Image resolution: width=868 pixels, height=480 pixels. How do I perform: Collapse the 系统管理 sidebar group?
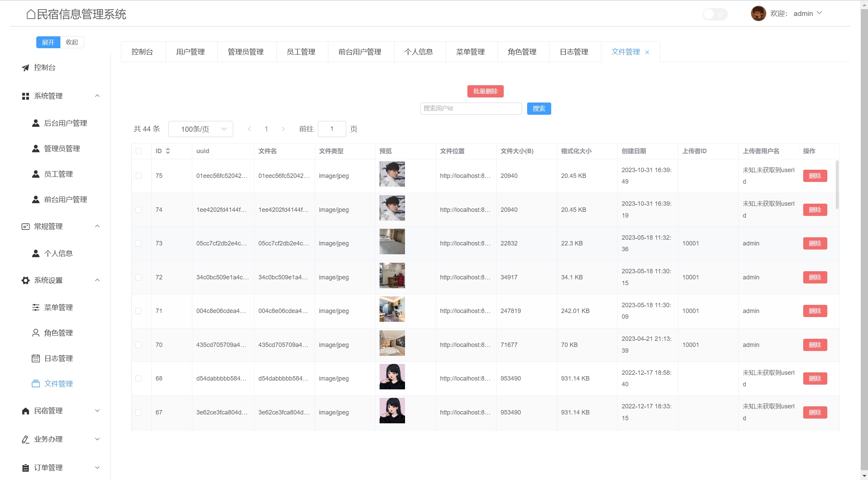[x=97, y=96]
